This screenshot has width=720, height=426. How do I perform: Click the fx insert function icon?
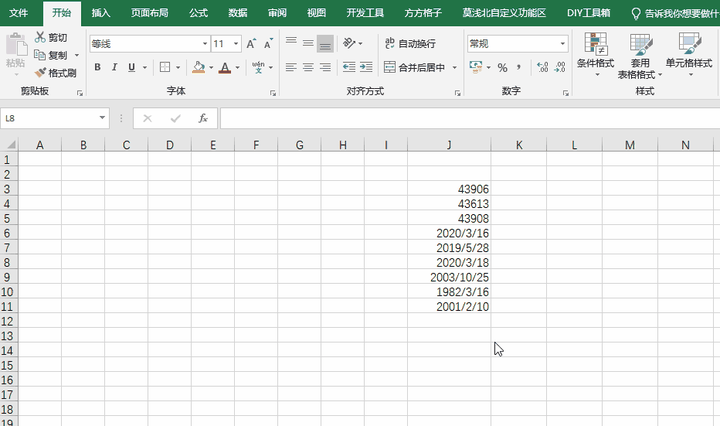click(x=202, y=118)
